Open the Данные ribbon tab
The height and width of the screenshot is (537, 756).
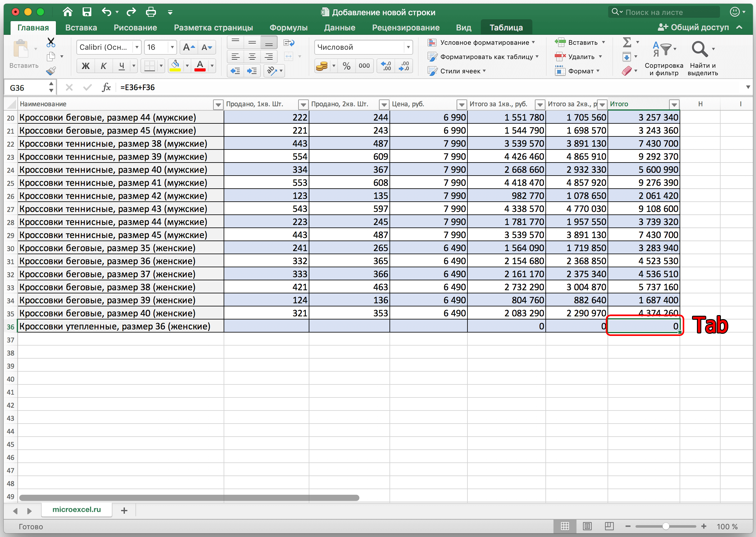[339, 28]
